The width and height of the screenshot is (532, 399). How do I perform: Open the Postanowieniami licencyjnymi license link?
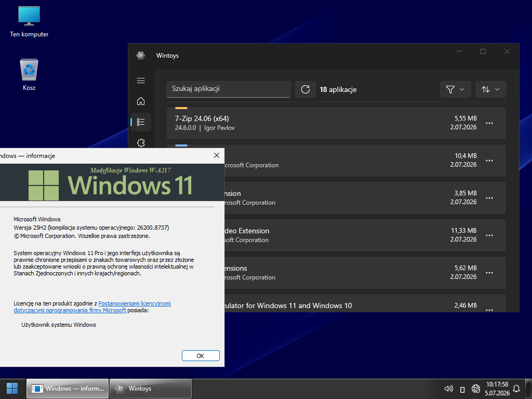(135, 303)
